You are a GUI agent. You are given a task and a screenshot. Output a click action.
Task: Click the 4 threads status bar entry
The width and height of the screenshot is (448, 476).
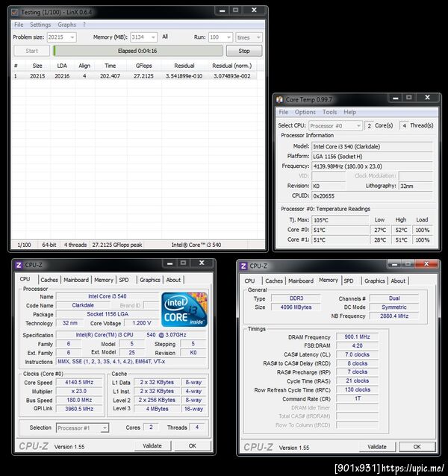[x=75, y=245]
